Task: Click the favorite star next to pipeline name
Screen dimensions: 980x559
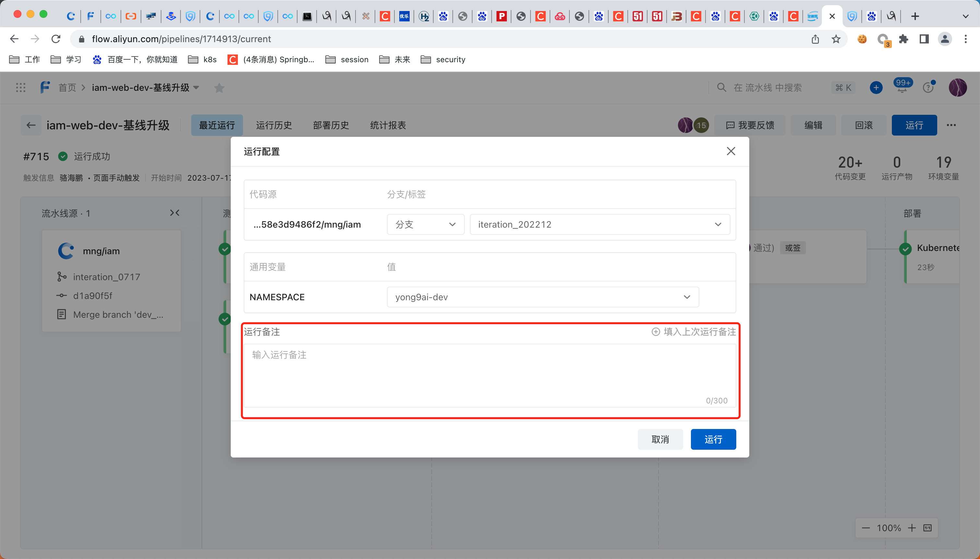Action: [x=219, y=88]
